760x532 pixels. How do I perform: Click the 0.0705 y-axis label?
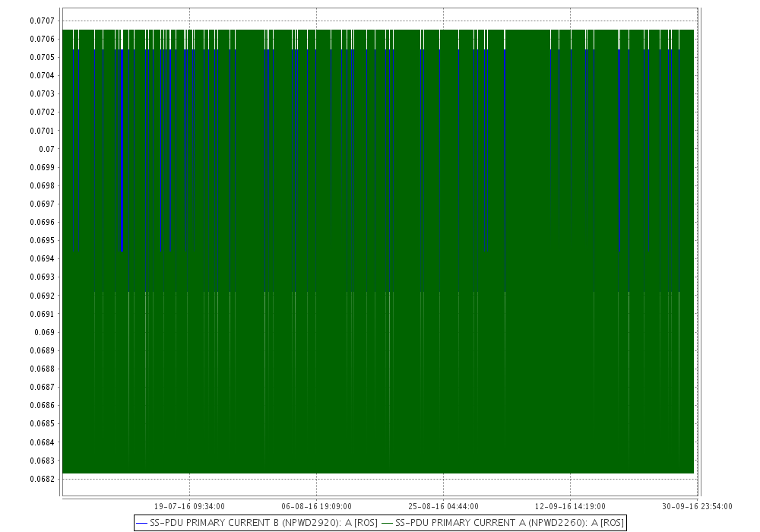(42, 57)
